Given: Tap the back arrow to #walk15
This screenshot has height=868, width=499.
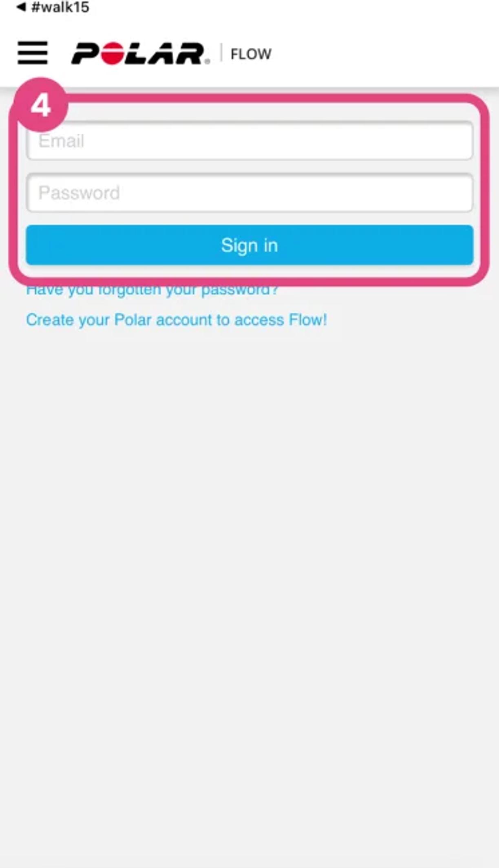Looking at the screenshot, I should 21,7.
